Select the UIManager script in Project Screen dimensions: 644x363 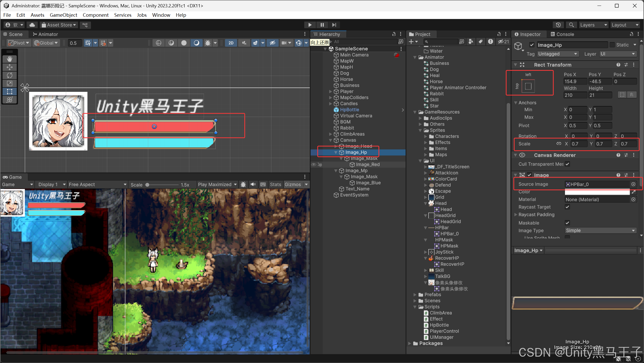[441, 337]
